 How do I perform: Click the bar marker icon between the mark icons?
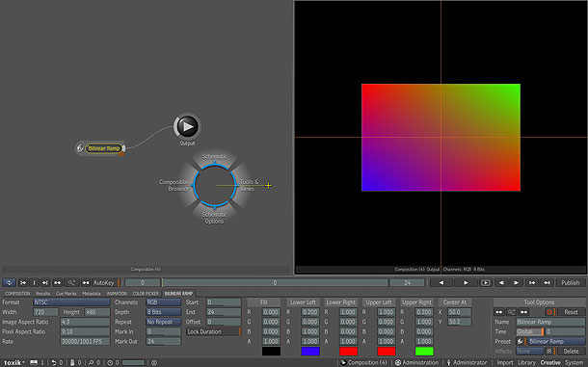tap(34, 282)
